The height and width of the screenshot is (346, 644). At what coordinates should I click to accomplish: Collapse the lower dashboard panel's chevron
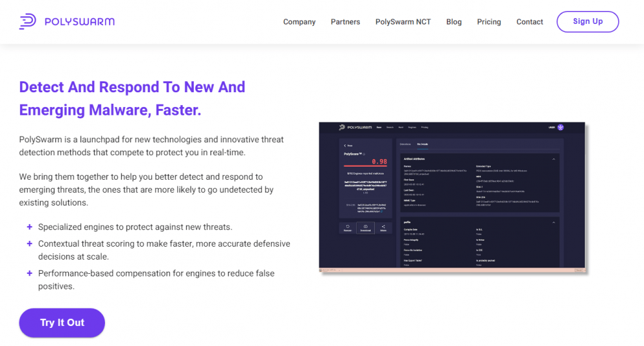pyautogui.click(x=554, y=222)
